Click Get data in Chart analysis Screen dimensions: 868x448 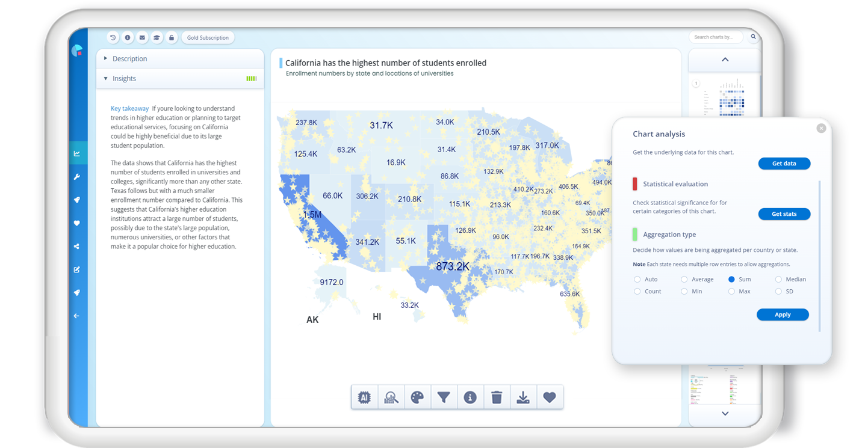click(784, 163)
